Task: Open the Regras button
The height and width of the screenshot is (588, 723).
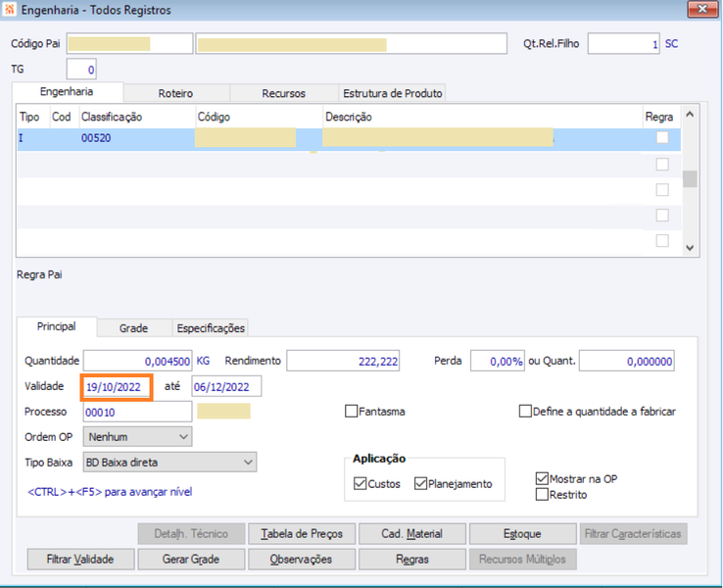Action: click(412, 559)
